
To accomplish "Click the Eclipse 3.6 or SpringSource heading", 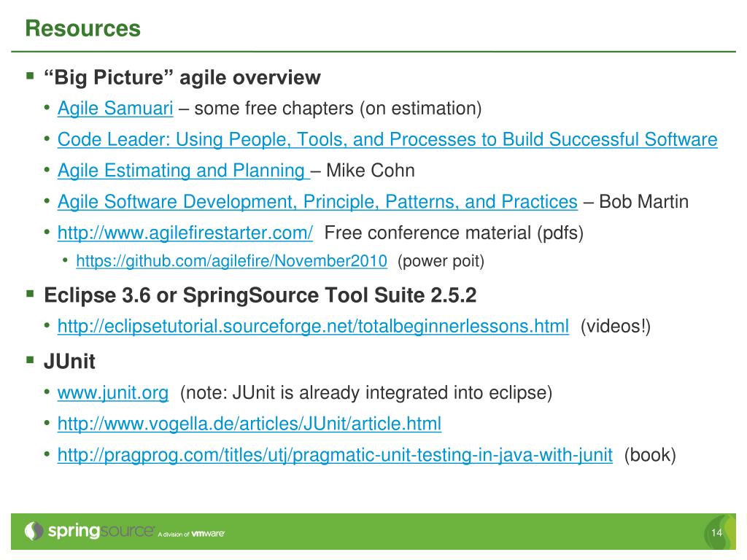I will 260,295.
